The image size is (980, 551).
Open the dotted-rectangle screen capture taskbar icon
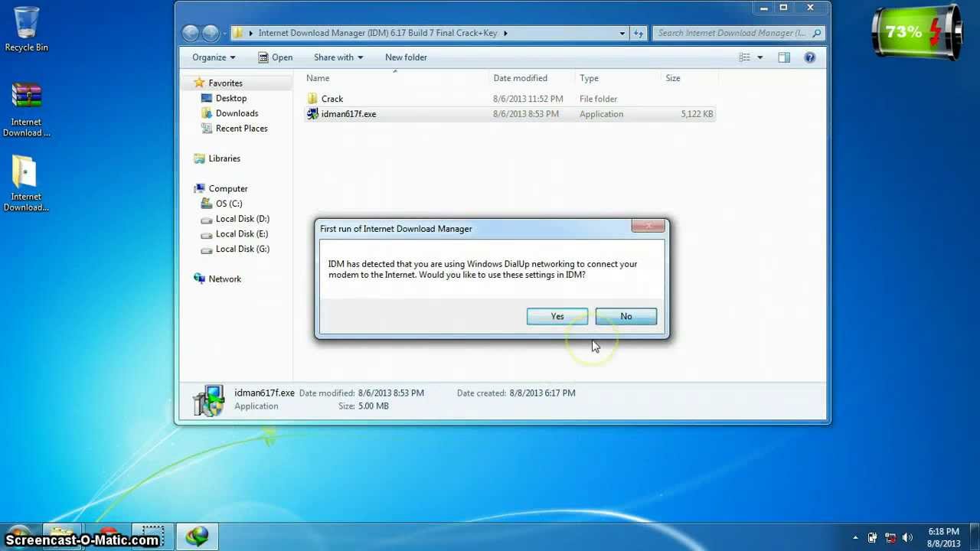[x=153, y=536]
